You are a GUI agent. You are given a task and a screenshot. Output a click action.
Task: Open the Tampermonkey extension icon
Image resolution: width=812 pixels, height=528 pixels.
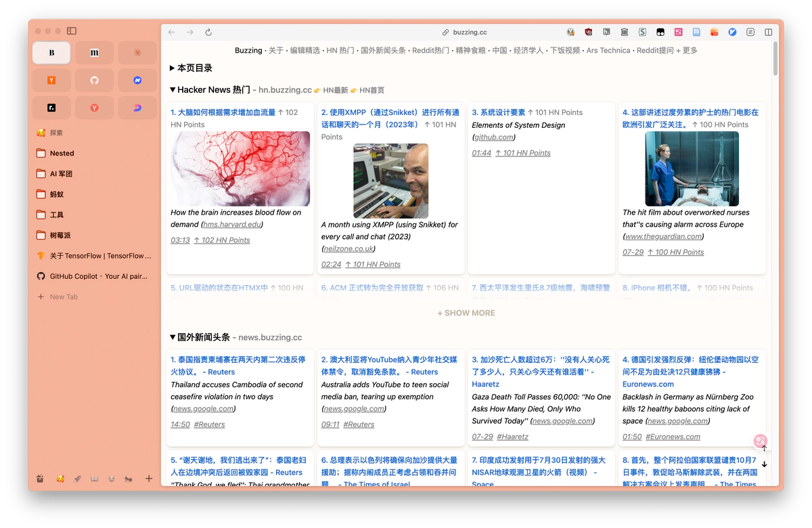(660, 32)
